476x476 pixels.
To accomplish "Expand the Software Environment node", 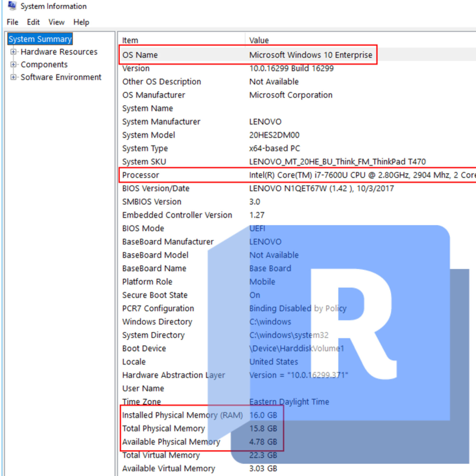I will (x=13, y=77).
